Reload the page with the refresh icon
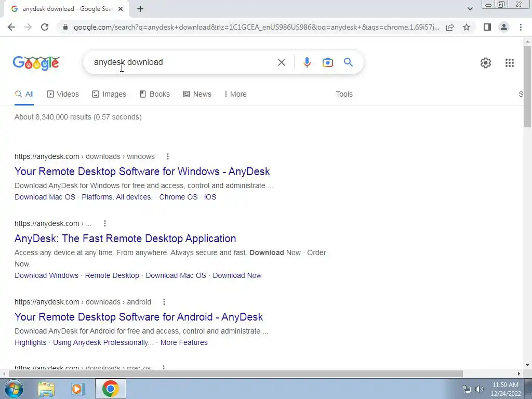The height and width of the screenshot is (399, 532). (x=45, y=27)
